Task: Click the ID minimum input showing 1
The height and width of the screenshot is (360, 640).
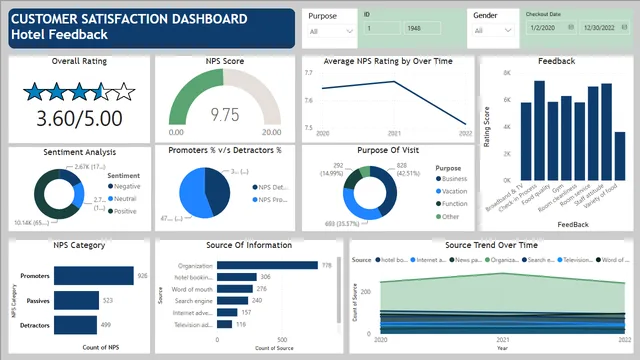Action: [382, 28]
